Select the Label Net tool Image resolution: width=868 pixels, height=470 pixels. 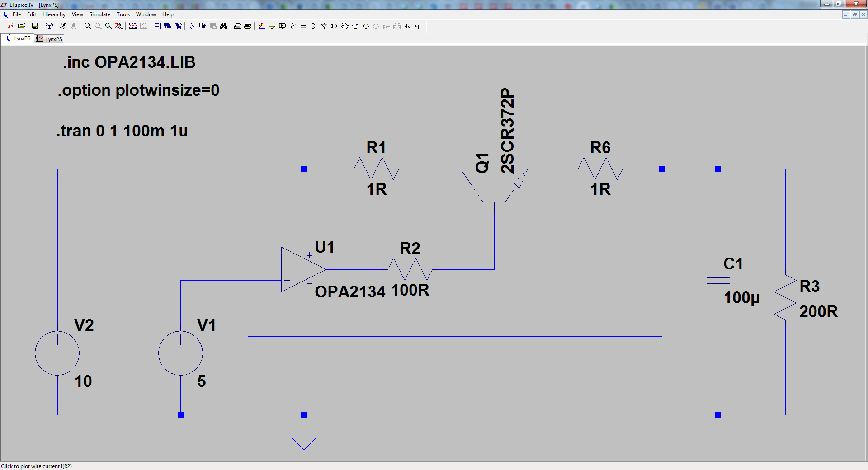click(x=283, y=26)
